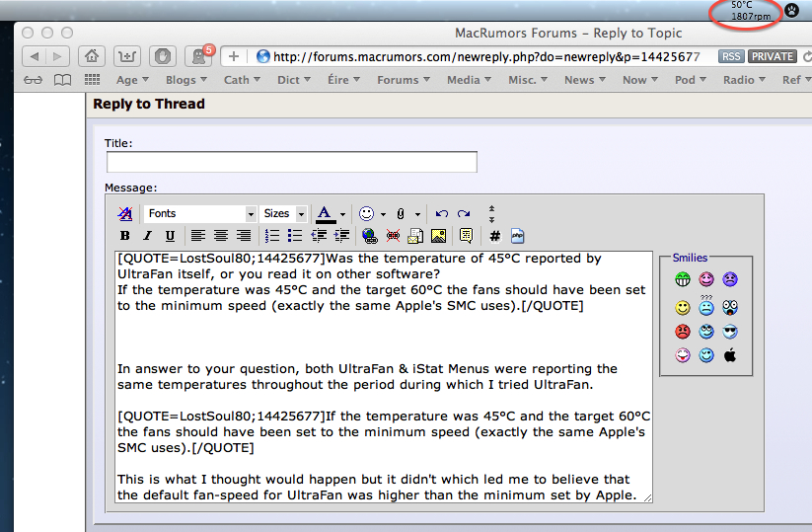This screenshot has height=532, width=812.
Task: Click the editor size increase/decrease arrows
Action: [x=491, y=213]
